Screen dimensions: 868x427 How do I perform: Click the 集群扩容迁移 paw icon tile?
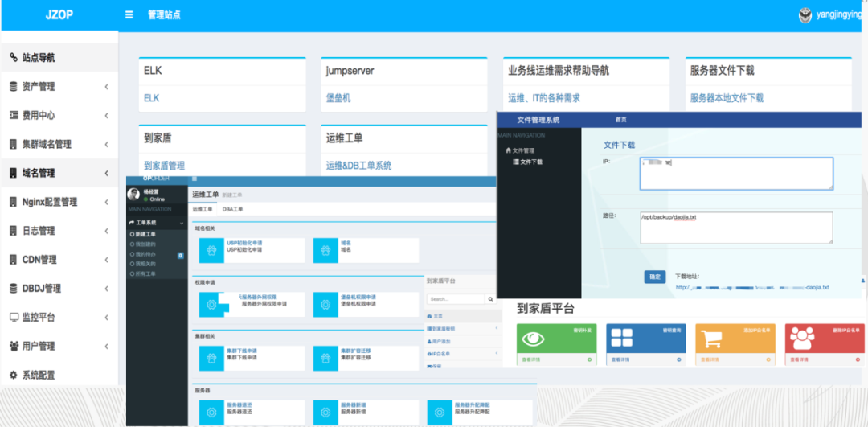[325, 358]
